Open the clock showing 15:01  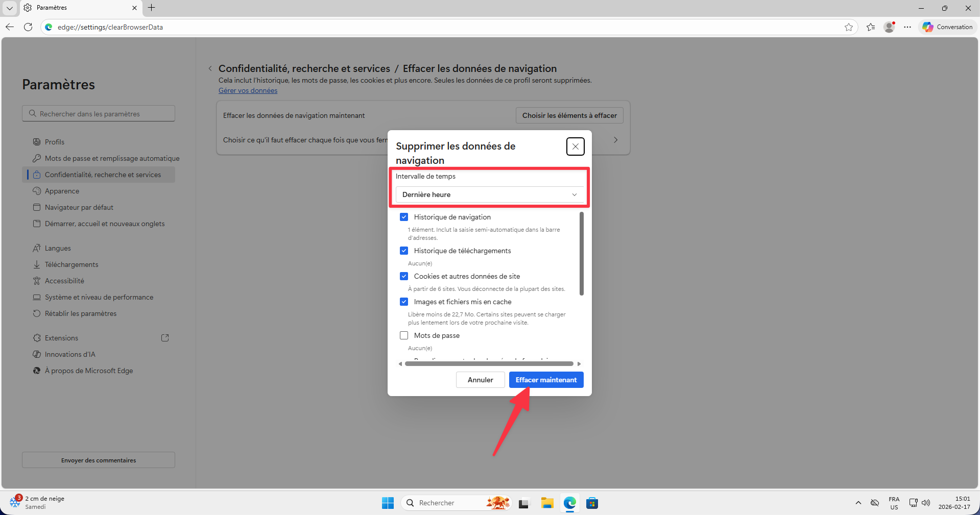pos(954,503)
